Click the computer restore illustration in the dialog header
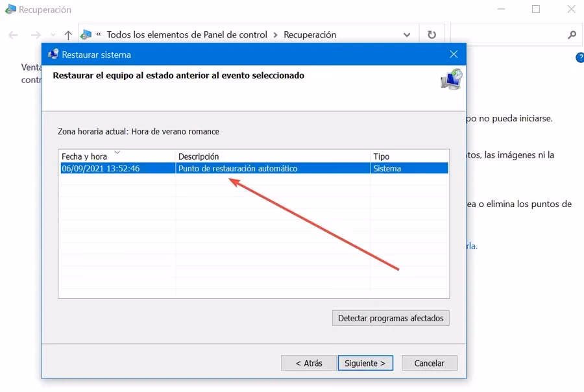This screenshot has height=392, width=584. [450, 79]
